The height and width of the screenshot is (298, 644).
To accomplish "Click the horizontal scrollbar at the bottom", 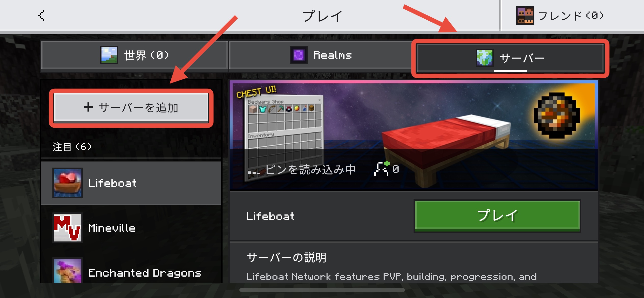I will [322, 290].
